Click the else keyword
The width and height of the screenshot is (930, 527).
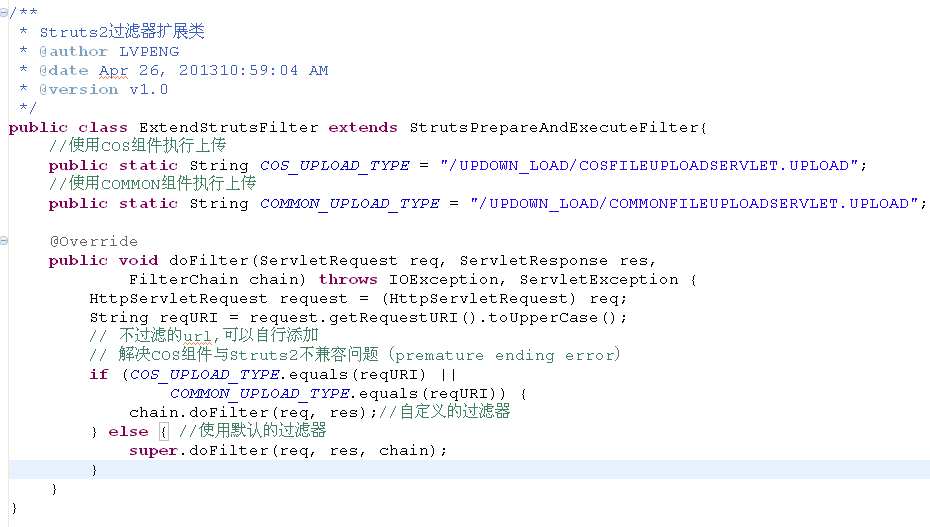click(x=128, y=431)
